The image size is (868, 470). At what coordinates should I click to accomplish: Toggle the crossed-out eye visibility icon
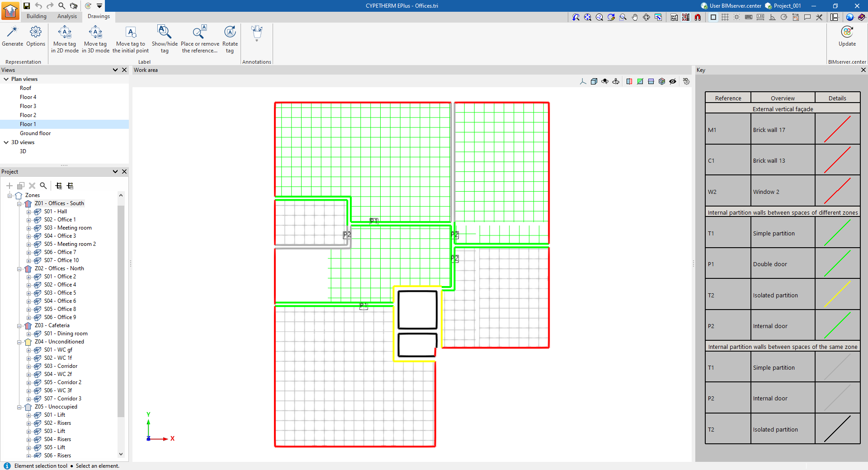pyautogui.click(x=673, y=81)
